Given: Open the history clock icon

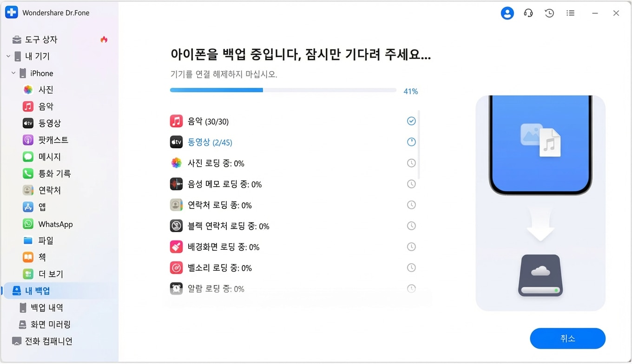Looking at the screenshot, I should point(549,13).
